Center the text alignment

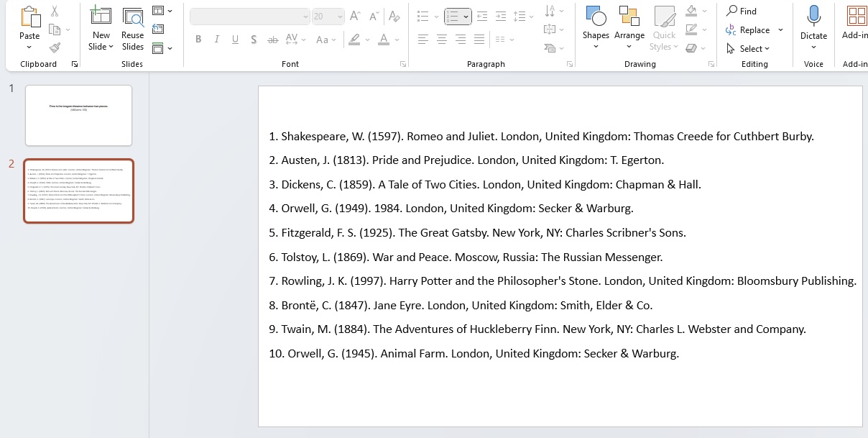pyautogui.click(x=442, y=40)
